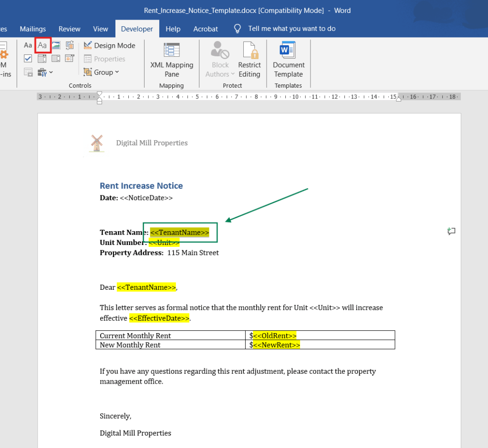Open Document Template dialog
488x448 pixels.
(x=289, y=60)
